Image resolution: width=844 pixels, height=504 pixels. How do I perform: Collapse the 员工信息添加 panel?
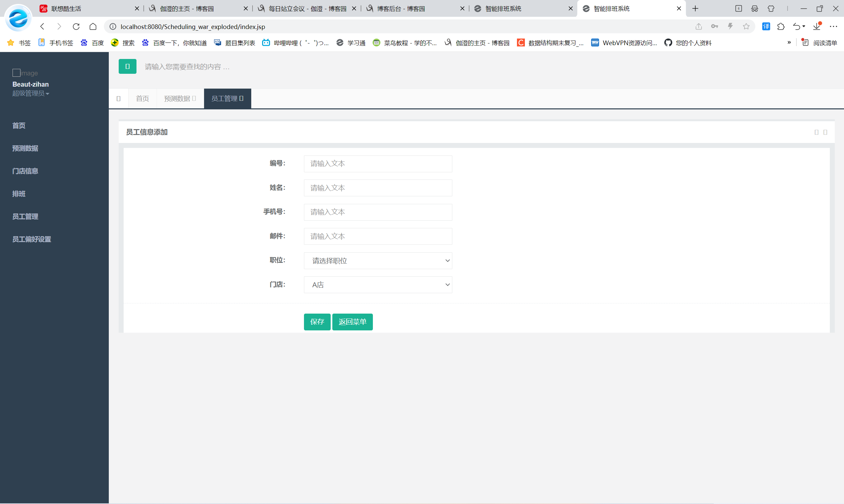coord(816,132)
